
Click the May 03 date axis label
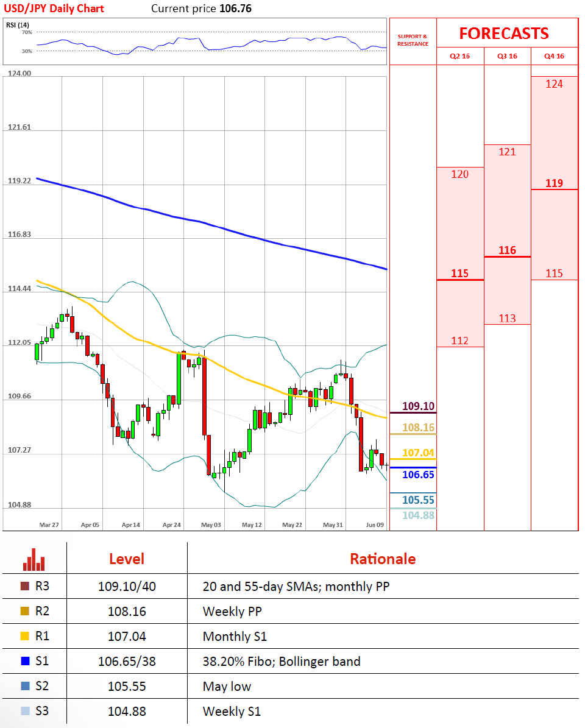(x=211, y=525)
